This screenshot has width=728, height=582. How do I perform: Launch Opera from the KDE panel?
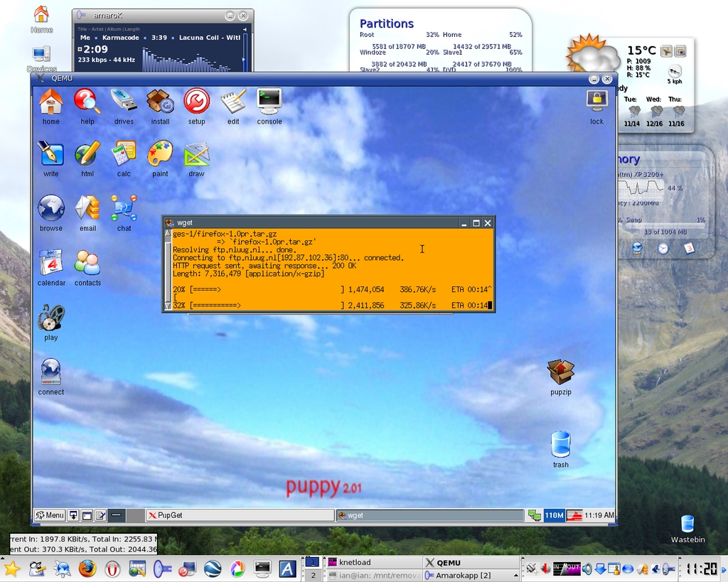(x=112, y=568)
